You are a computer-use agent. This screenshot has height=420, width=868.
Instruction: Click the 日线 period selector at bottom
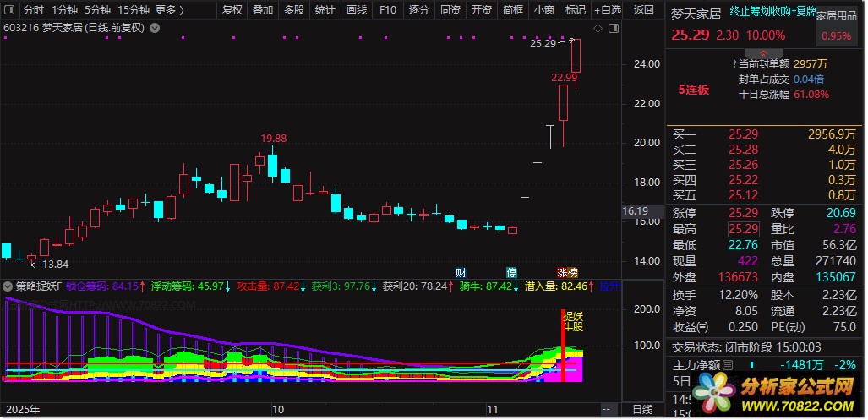(x=643, y=410)
